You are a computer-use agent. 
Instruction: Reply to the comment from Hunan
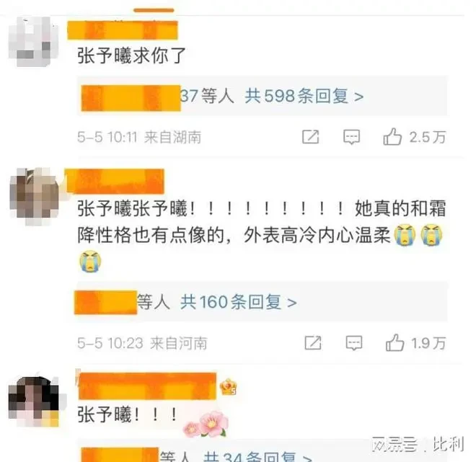pos(351,137)
